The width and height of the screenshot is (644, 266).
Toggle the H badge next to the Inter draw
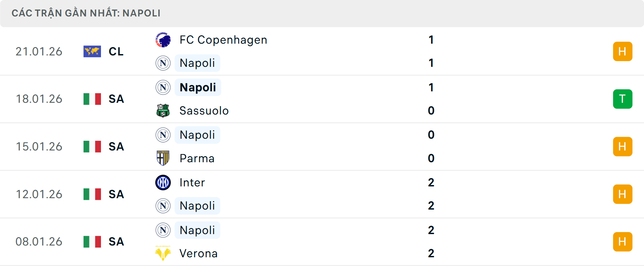pyautogui.click(x=623, y=194)
